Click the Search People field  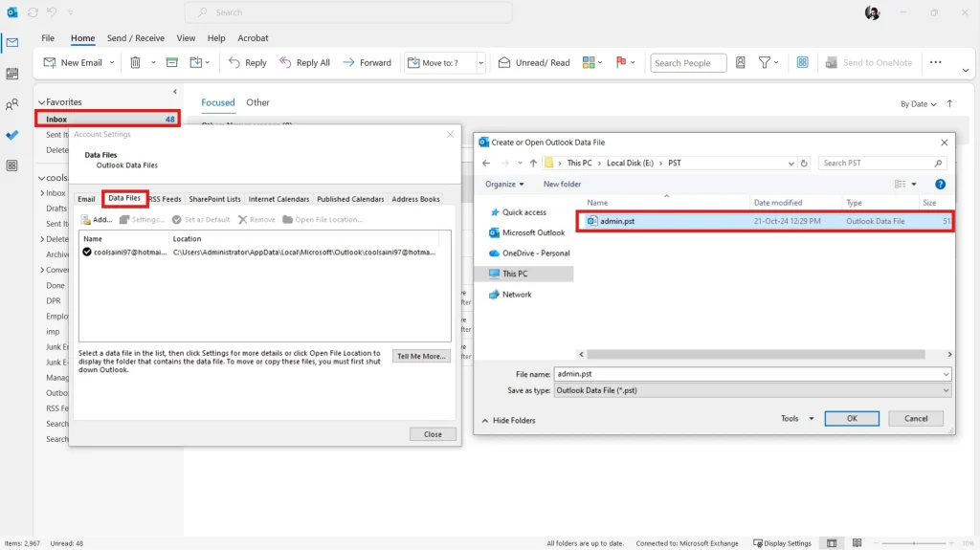pos(688,62)
